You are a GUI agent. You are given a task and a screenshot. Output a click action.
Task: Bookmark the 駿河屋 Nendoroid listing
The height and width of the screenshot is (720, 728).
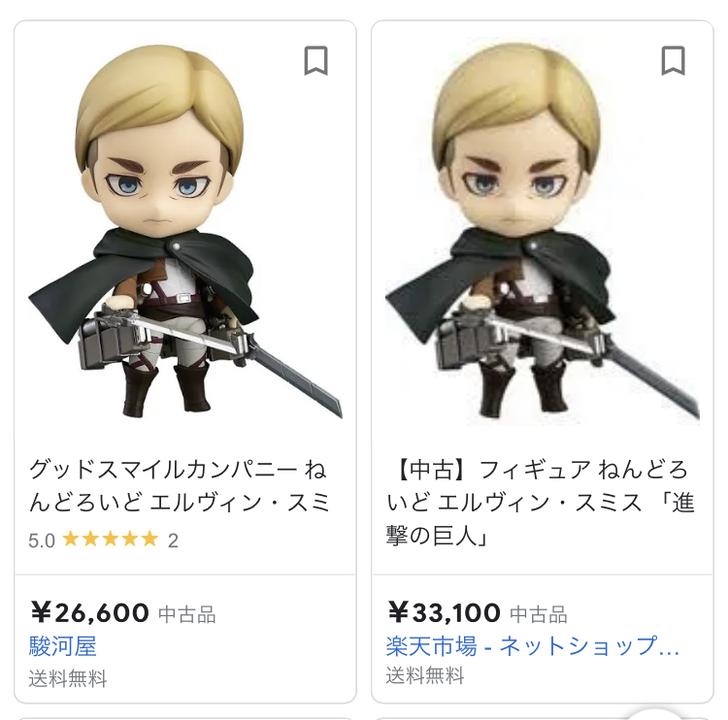[x=315, y=60]
